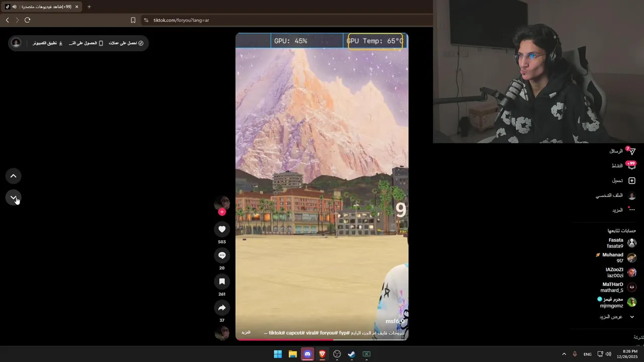Open Steam from the taskbar

coord(352,354)
